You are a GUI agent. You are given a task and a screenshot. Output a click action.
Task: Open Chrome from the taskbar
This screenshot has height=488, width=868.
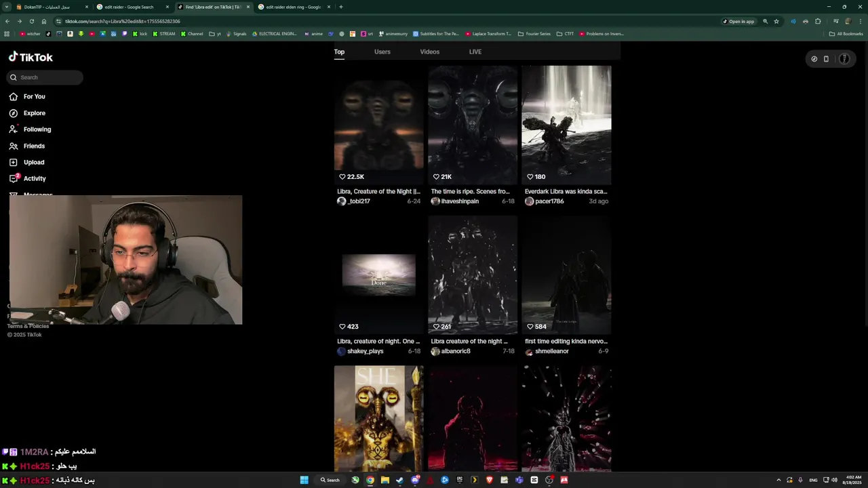click(370, 480)
